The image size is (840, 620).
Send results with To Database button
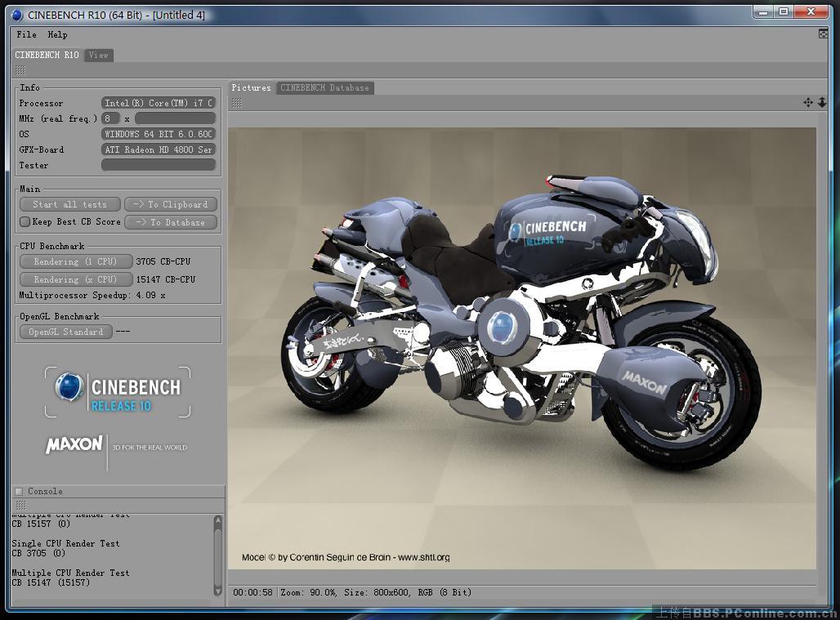170,222
